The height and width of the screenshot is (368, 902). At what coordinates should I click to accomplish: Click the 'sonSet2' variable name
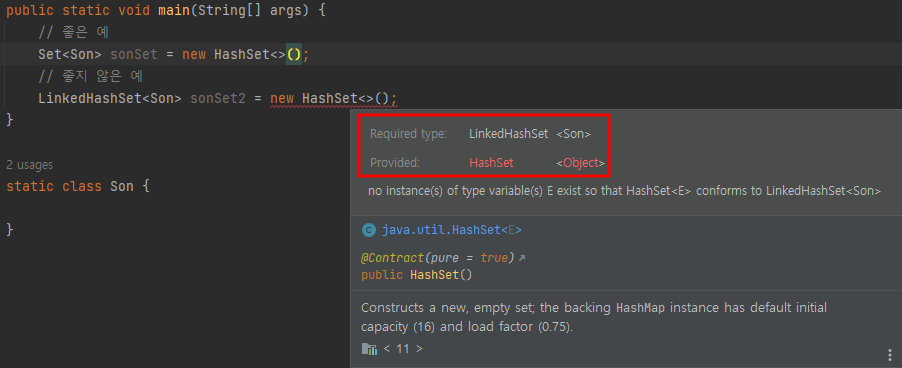point(218,98)
